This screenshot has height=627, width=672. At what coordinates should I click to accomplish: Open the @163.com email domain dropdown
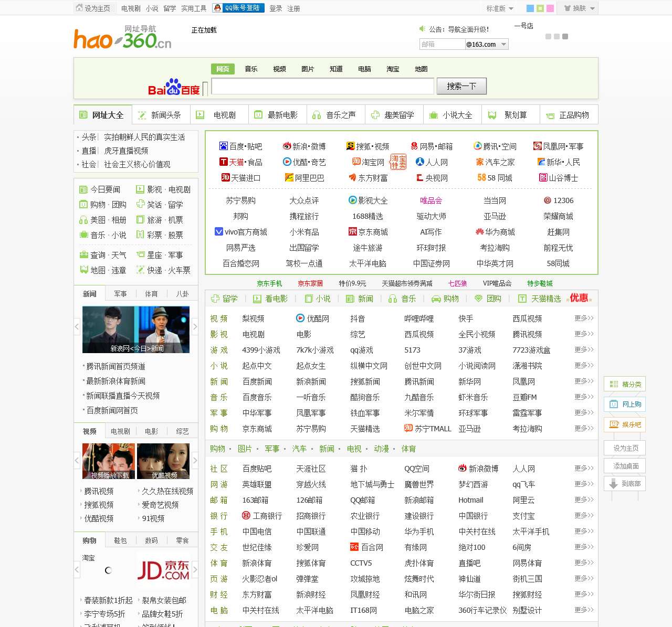click(487, 45)
